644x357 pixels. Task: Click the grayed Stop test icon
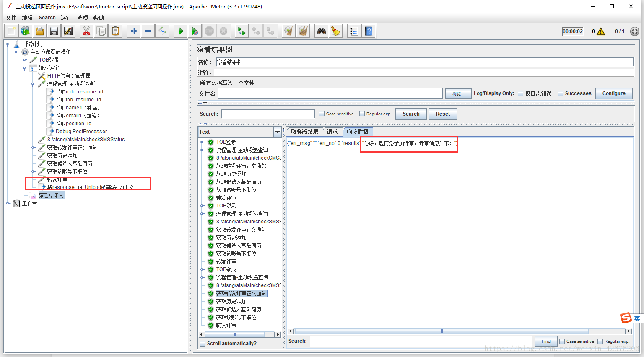(x=209, y=31)
